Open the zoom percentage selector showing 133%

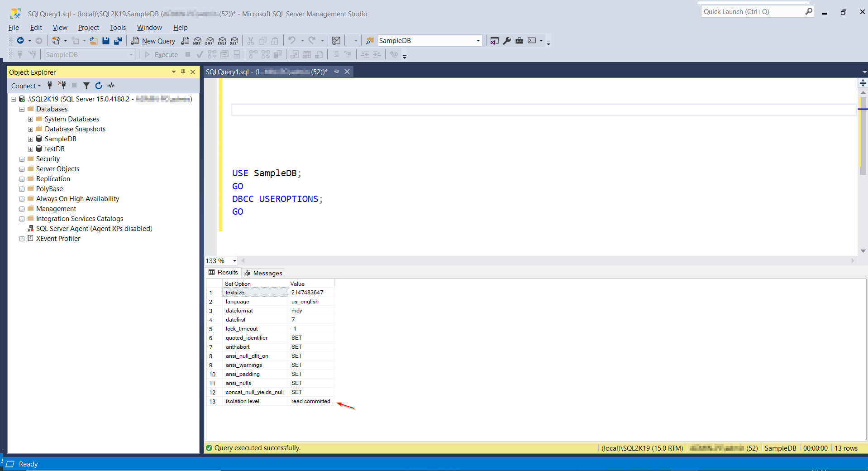point(220,261)
